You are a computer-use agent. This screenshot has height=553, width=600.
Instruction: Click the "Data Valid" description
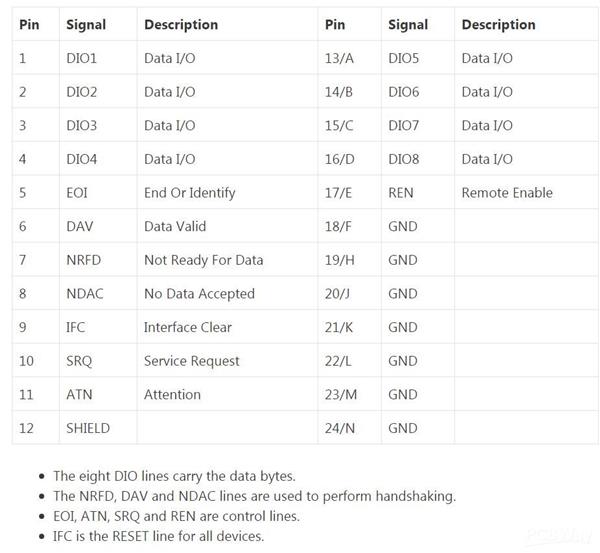pos(175,226)
